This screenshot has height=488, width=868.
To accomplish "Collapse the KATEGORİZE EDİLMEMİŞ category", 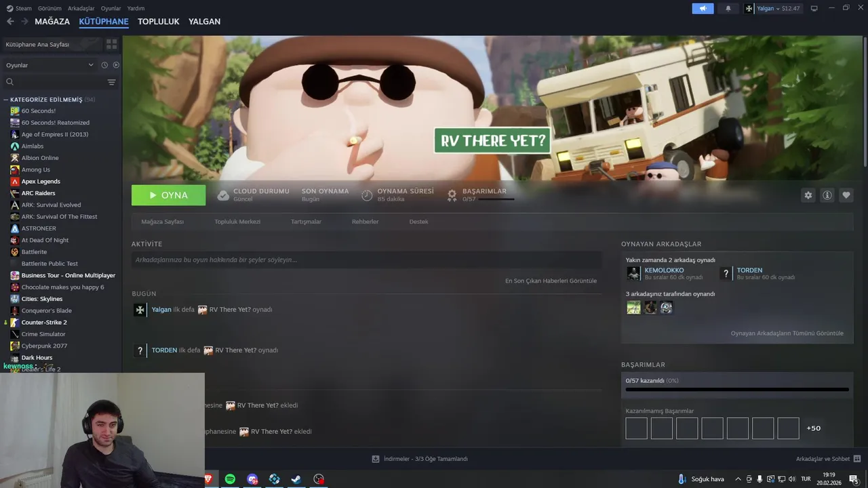I will pyautogui.click(x=5, y=100).
